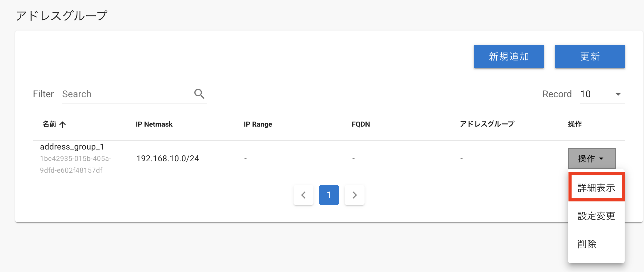Go to previous page chevron
Screen dimensions: 644x272
coord(304,195)
